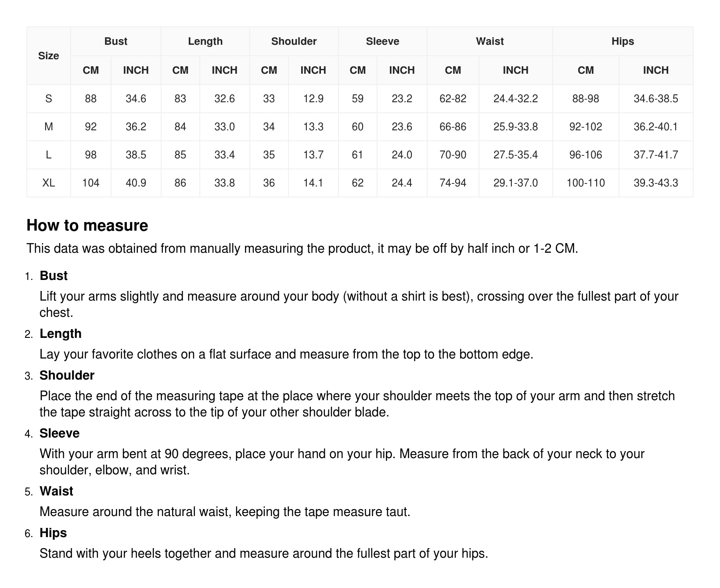Click the Waist heading in numbered list
Viewport: 720px width, 588px height.
pos(56,491)
